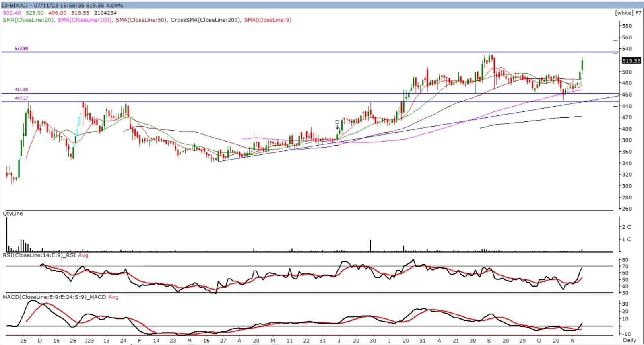Click the red Avg label beside RSI
Screen dimensions: 644x345
pyautogui.click(x=83, y=255)
